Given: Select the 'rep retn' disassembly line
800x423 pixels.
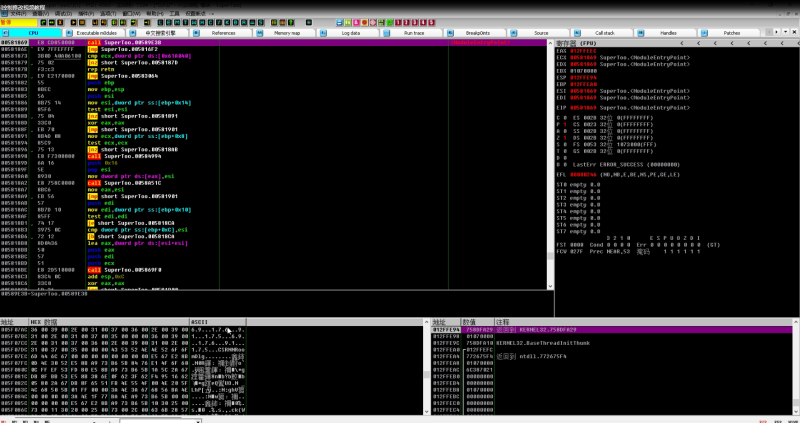Looking at the screenshot, I should pos(99,69).
